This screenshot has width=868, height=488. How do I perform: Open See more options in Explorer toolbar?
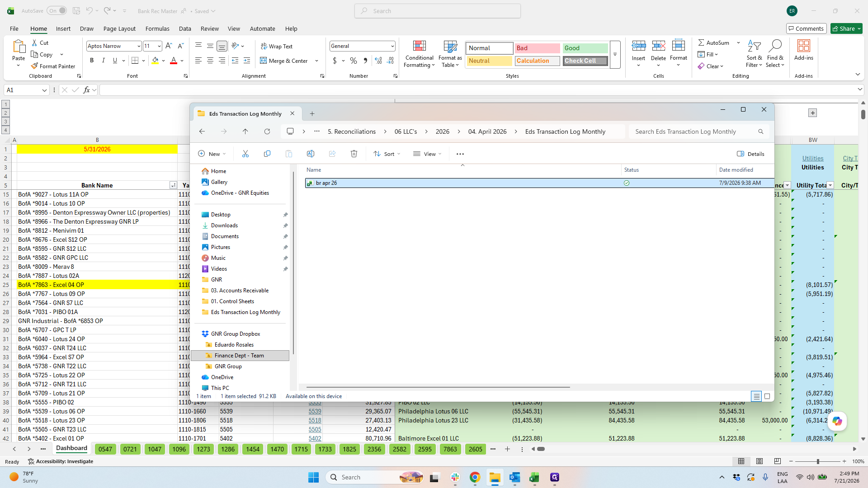point(460,154)
